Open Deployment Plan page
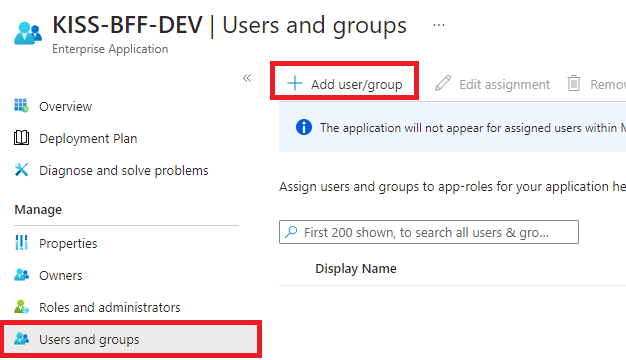This screenshot has height=360, width=626. coord(88,138)
